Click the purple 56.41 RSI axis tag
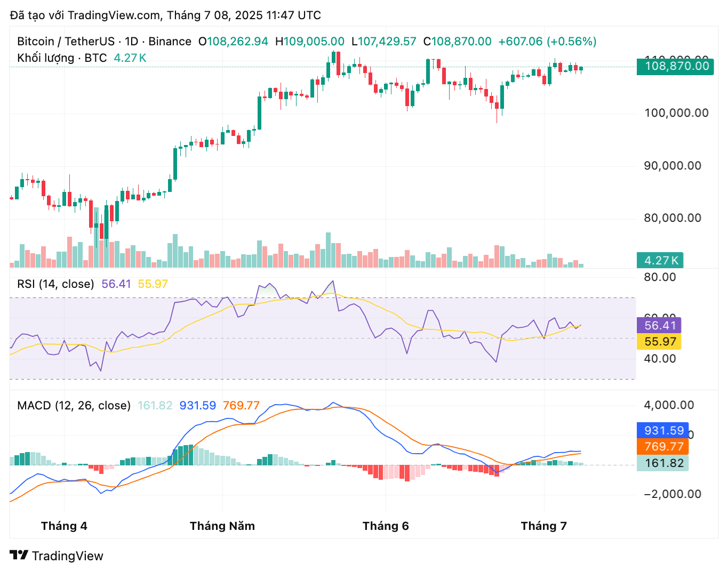728x572 pixels. click(659, 325)
